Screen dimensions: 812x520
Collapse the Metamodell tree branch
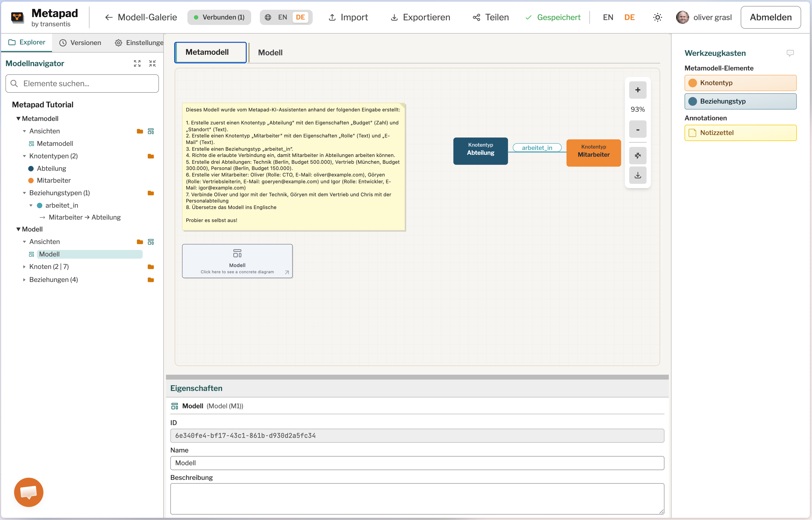coord(18,118)
